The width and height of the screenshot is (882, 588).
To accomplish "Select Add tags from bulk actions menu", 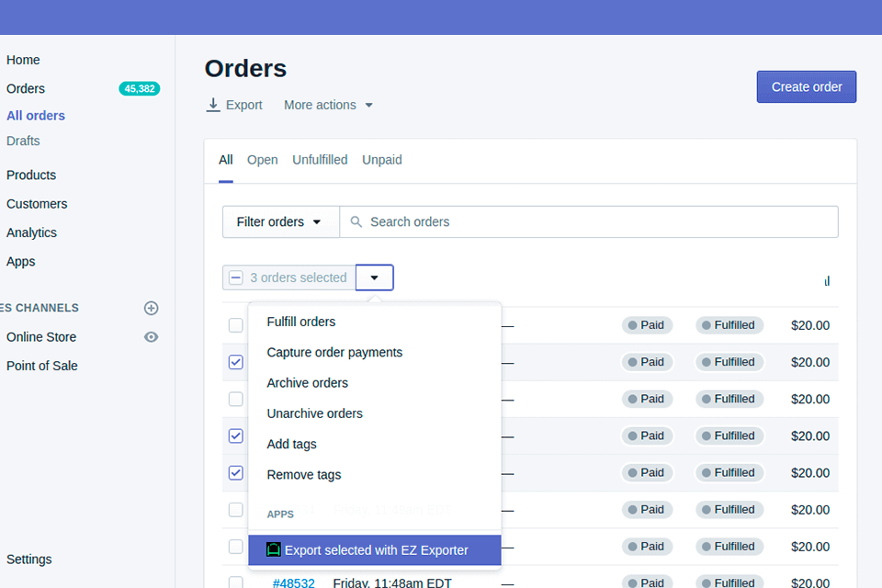I will tap(292, 444).
